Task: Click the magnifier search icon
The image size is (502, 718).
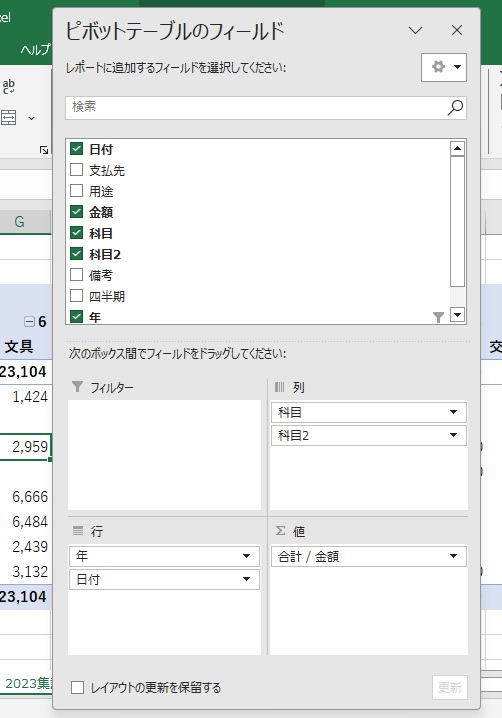Action: click(455, 108)
